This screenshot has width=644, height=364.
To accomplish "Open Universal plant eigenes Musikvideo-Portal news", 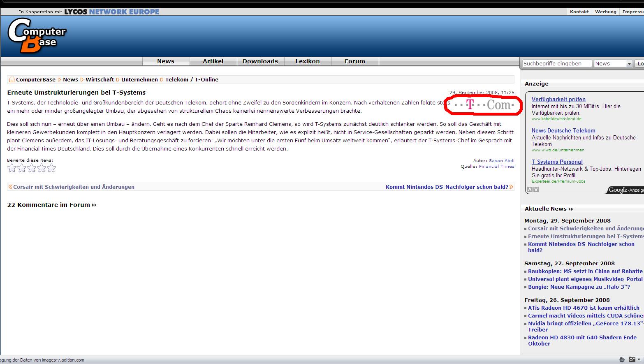I will (x=586, y=279).
